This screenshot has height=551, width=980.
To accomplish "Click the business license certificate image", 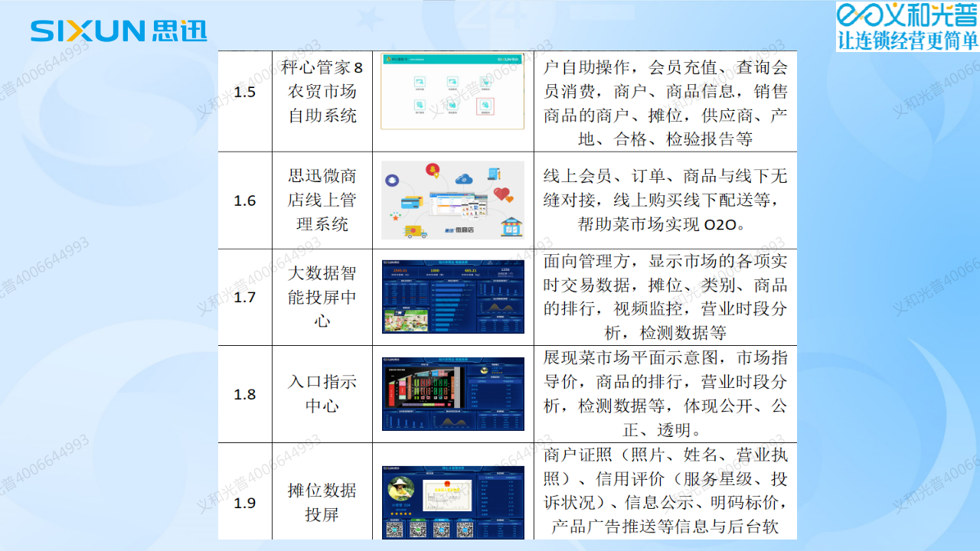I will pyautogui.click(x=447, y=495).
